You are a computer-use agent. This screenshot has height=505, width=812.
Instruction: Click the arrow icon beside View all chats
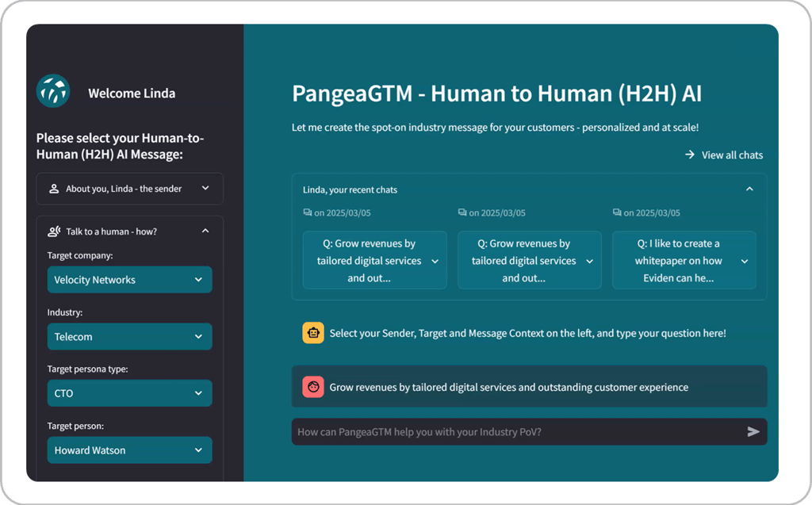tap(690, 155)
